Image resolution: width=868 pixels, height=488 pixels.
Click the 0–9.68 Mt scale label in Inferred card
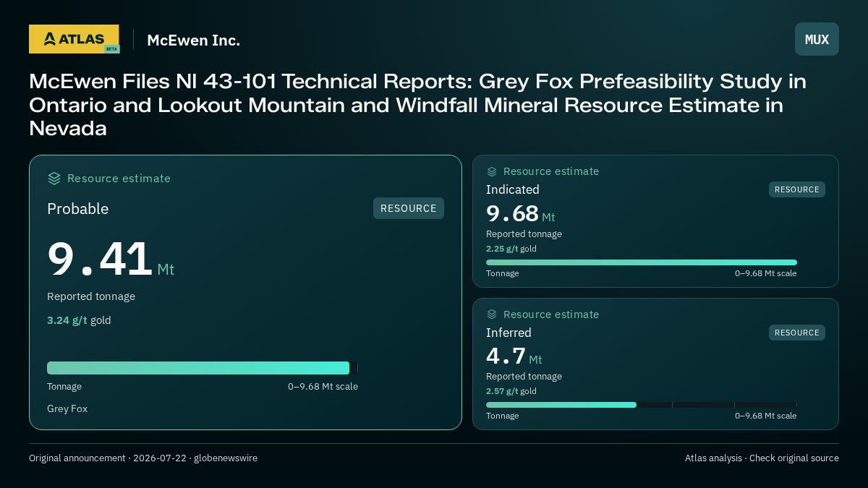click(x=765, y=416)
